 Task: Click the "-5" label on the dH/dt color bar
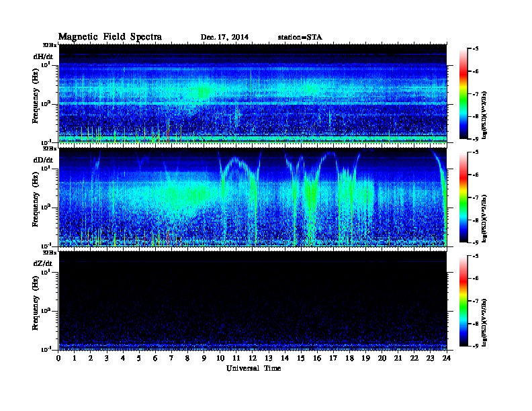[476, 49]
